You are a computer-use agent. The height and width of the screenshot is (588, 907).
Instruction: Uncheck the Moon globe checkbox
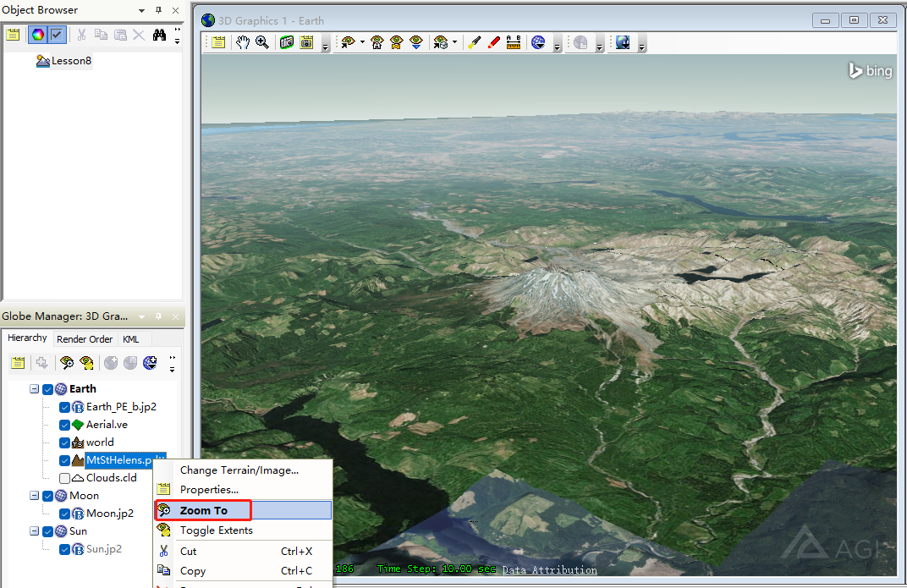pos(48,496)
